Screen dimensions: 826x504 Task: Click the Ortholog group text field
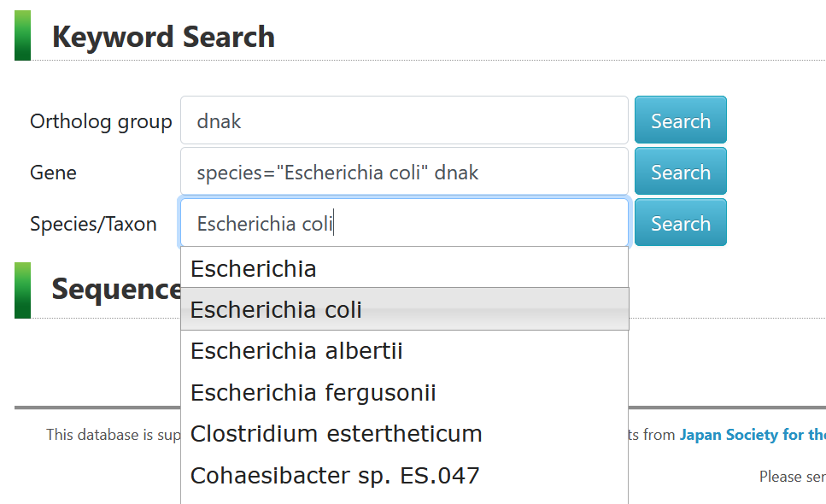pos(404,120)
